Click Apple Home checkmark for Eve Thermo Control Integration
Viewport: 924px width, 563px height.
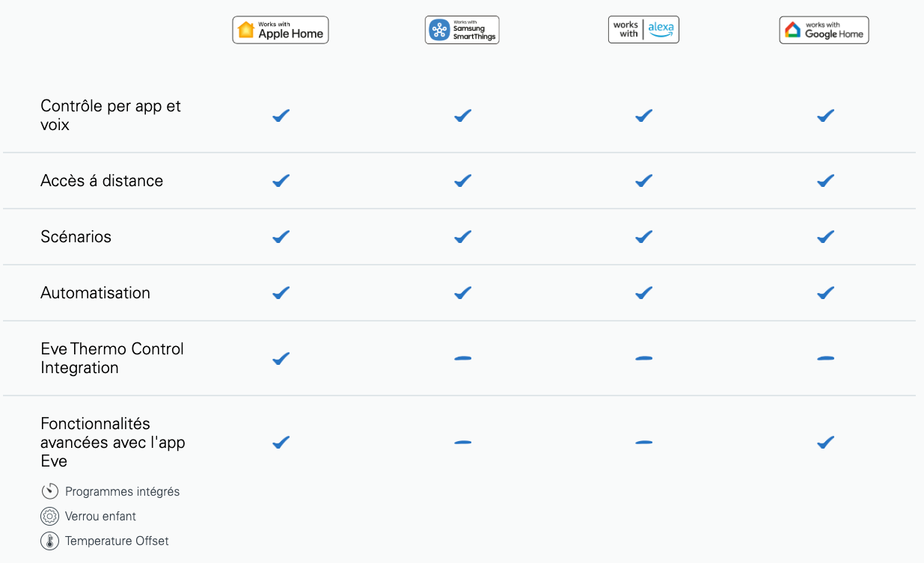tap(281, 359)
